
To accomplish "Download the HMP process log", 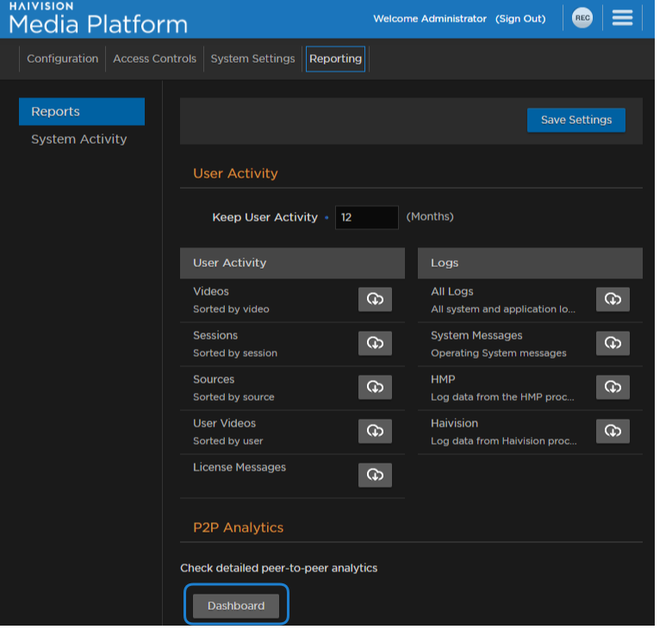I will 613,387.
